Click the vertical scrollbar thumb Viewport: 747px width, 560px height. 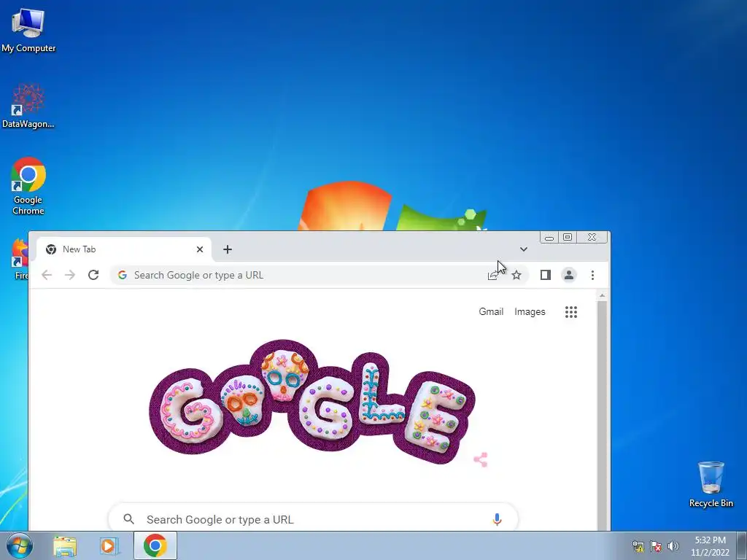(602, 415)
